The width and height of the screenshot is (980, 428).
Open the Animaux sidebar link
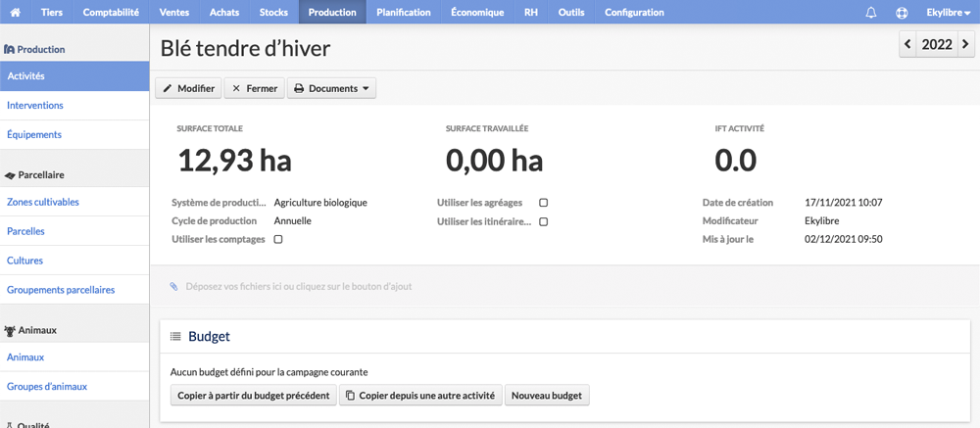(74, 357)
